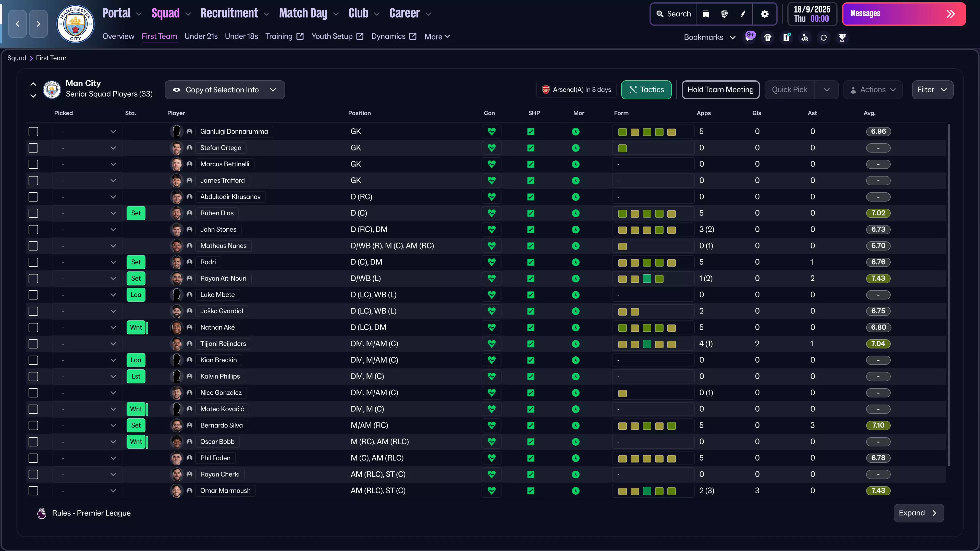This screenshot has height=551, width=980.
Task: Open the player scouting search bookmark icon
Action: point(805,37)
